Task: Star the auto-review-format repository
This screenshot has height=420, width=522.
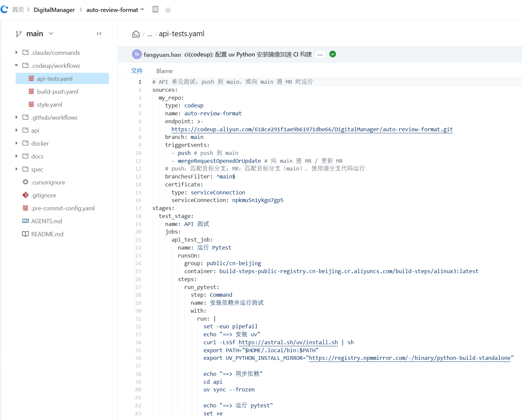Action: [168, 10]
